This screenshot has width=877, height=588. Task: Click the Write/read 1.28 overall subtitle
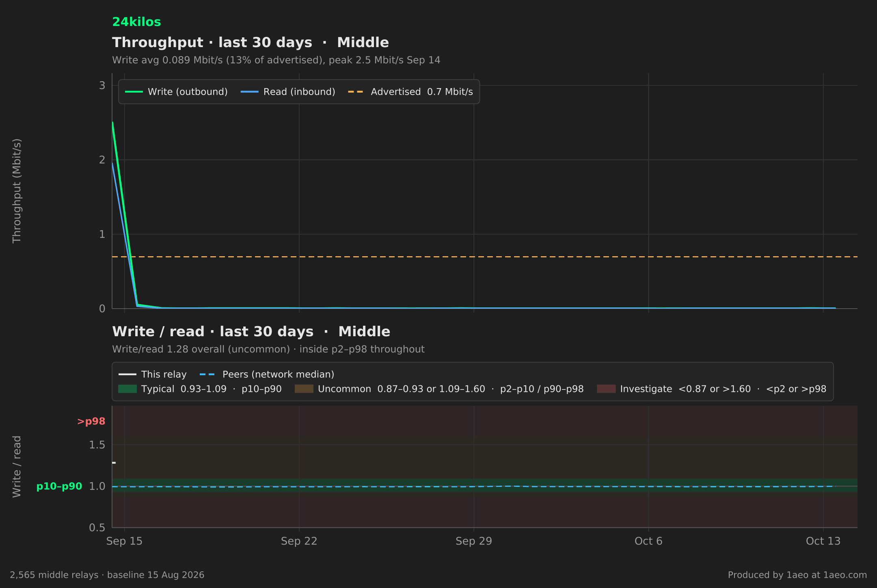[x=268, y=349]
